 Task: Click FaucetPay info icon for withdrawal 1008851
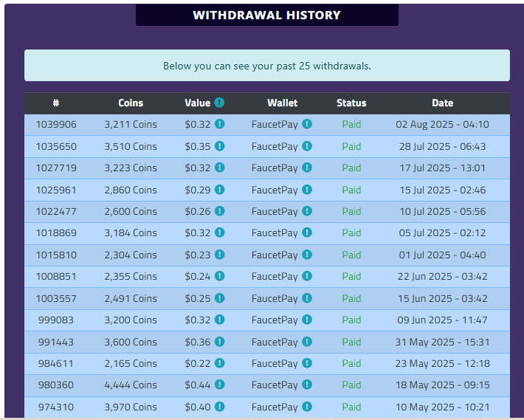[307, 276]
